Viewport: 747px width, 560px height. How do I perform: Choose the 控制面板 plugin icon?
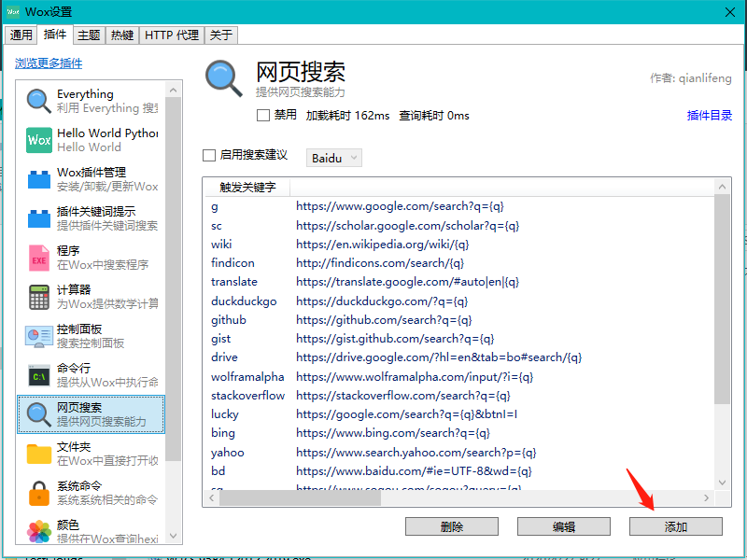coord(39,337)
